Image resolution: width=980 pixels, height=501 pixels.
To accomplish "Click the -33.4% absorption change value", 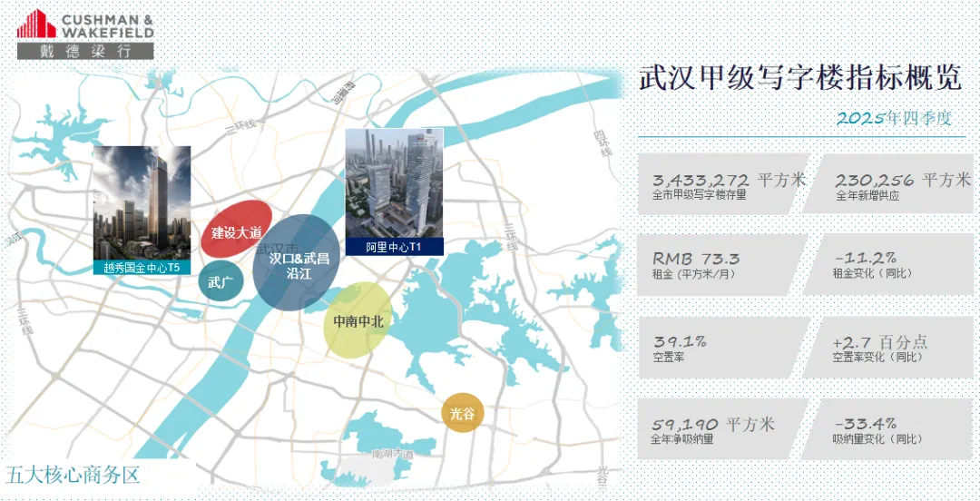I will (x=866, y=423).
